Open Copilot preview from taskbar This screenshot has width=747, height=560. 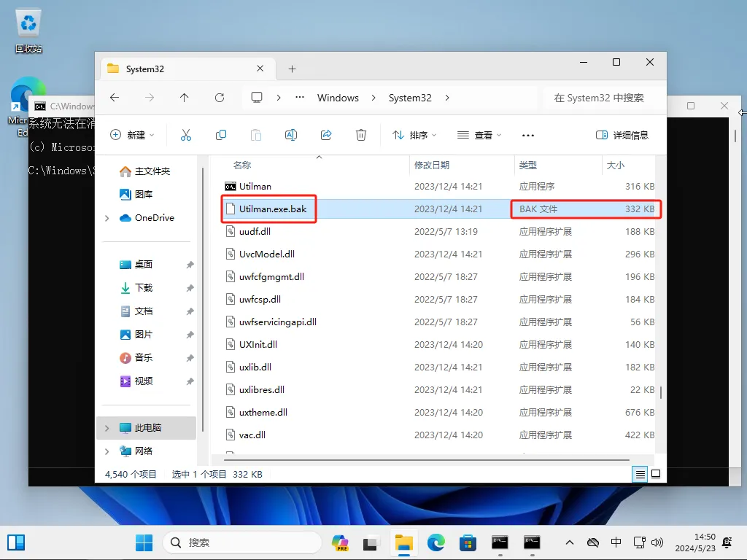[340, 542]
